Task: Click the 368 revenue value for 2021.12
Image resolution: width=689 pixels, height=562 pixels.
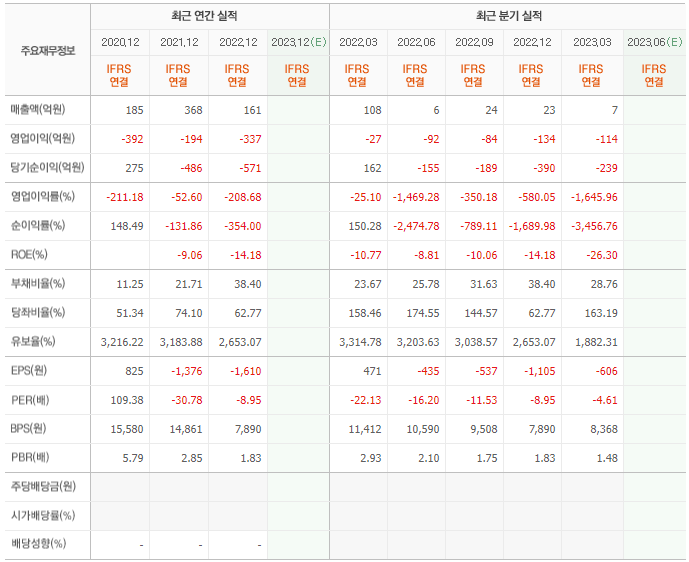Action: coord(193,110)
